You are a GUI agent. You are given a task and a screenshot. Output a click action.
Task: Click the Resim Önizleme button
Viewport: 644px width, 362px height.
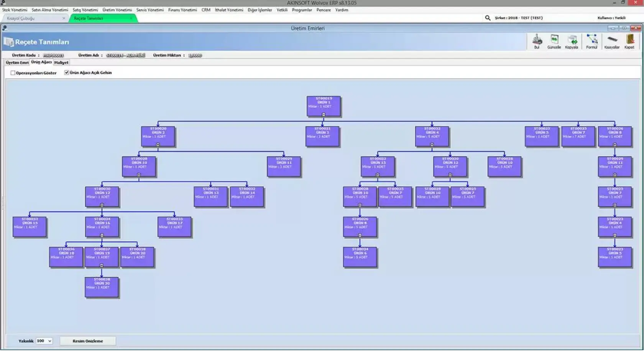(88, 341)
